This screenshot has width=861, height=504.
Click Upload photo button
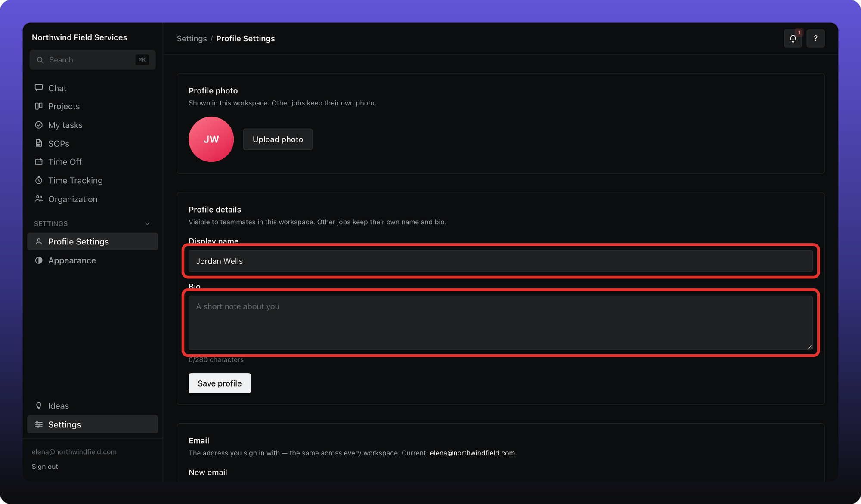pyautogui.click(x=278, y=139)
